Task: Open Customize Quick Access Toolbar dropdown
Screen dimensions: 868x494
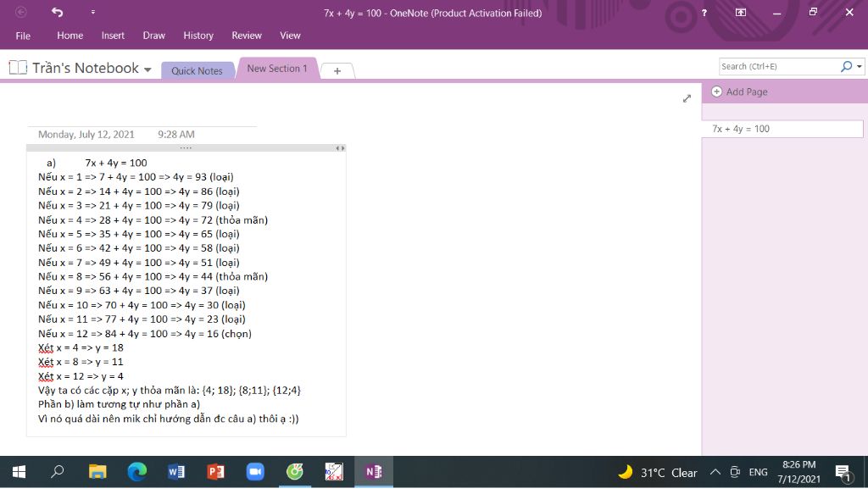Action: coord(93,12)
